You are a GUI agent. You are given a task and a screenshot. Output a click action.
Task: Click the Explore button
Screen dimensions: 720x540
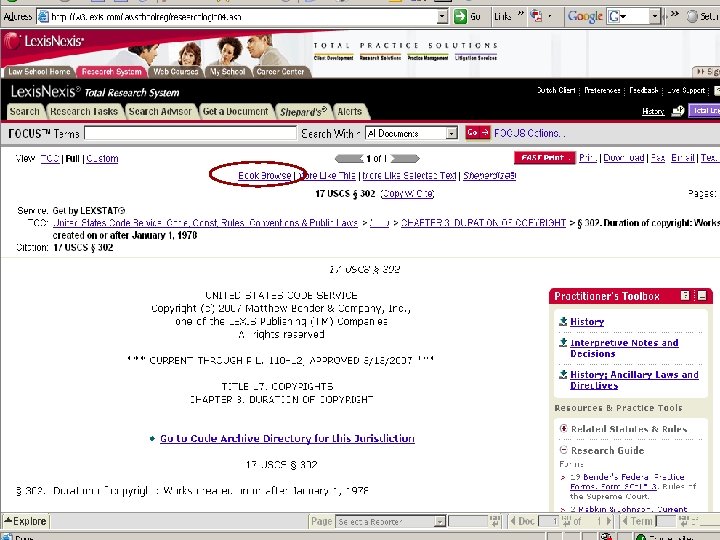point(26,521)
